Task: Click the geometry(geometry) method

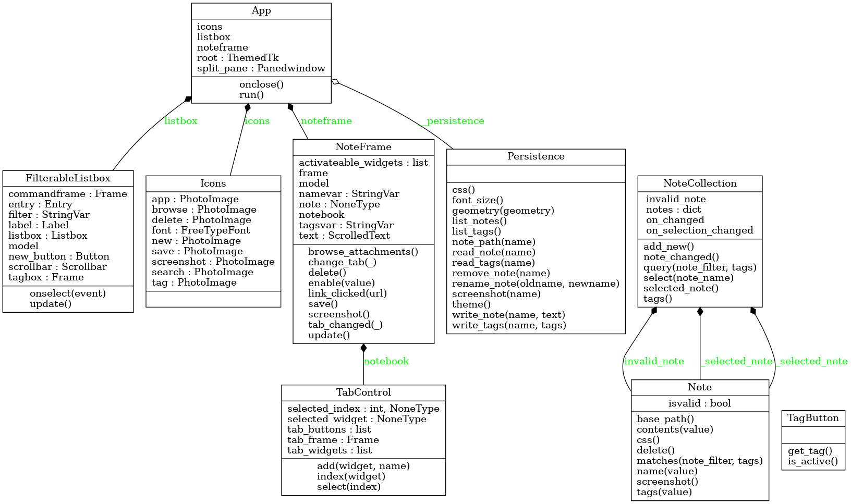Action: click(x=503, y=211)
